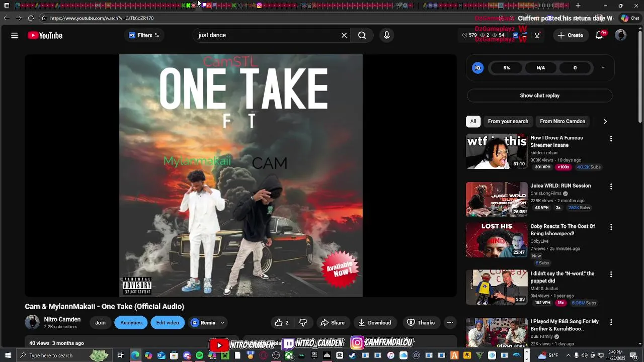
Task: Click the vidIQ score badge in the side panel
Action: [478, 68]
